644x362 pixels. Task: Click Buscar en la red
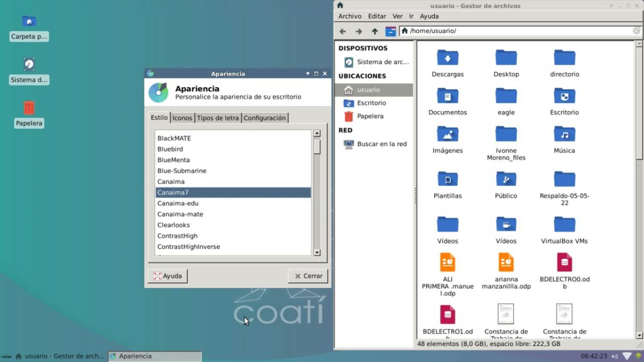[381, 144]
